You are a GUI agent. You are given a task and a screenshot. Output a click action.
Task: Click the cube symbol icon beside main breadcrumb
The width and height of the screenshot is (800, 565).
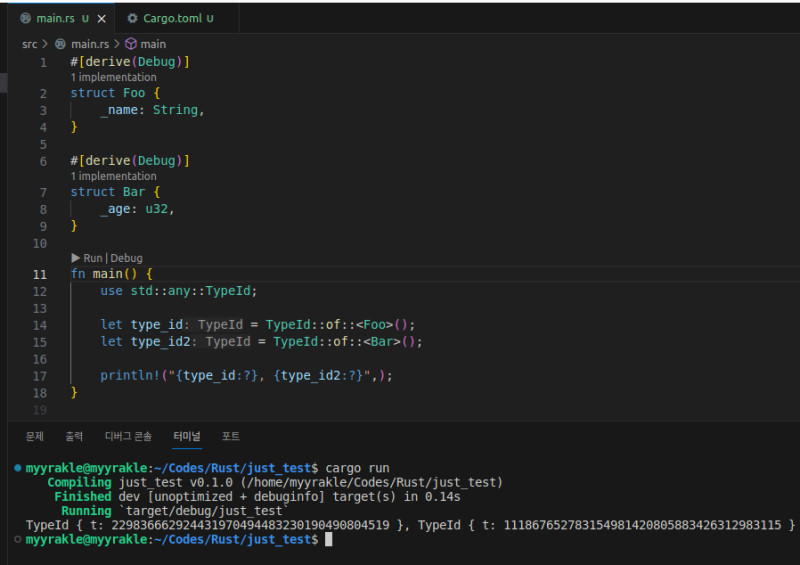pyautogui.click(x=130, y=44)
